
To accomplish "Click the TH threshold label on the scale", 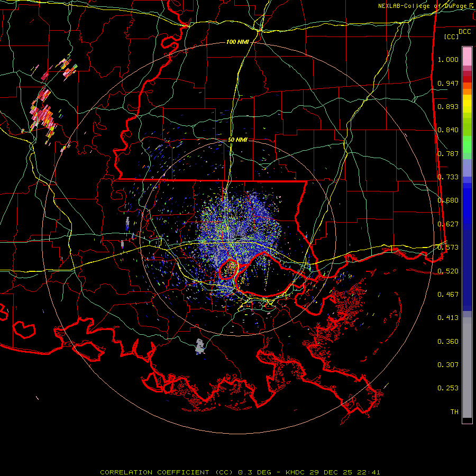I will [454, 412].
